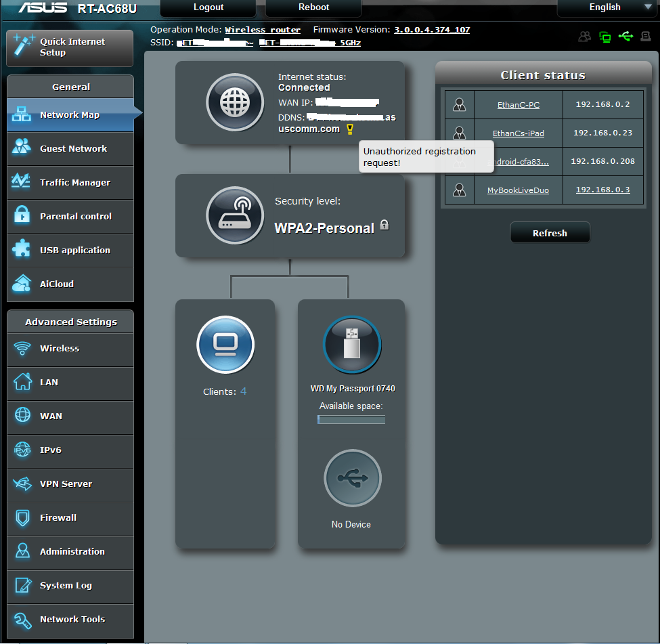Click the user icon beside EthanCs-iPad
The height and width of the screenshot is (644, 660).
[x=459, y=133]
